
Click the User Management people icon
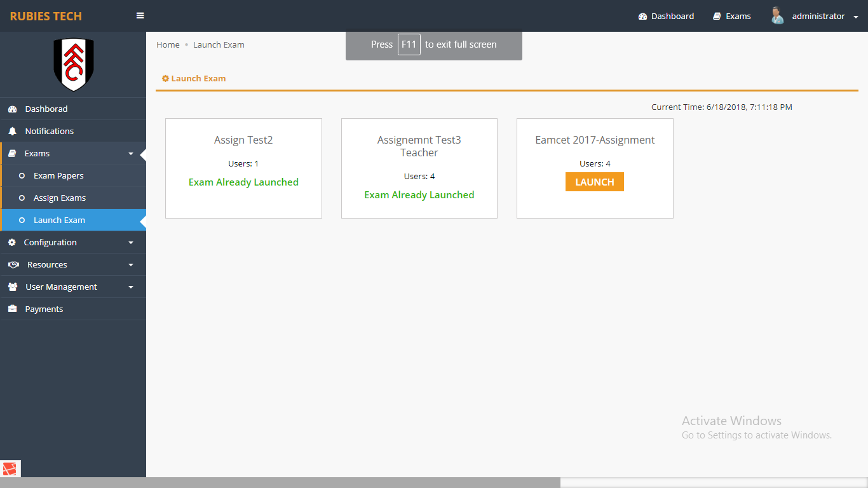(13, 287)
